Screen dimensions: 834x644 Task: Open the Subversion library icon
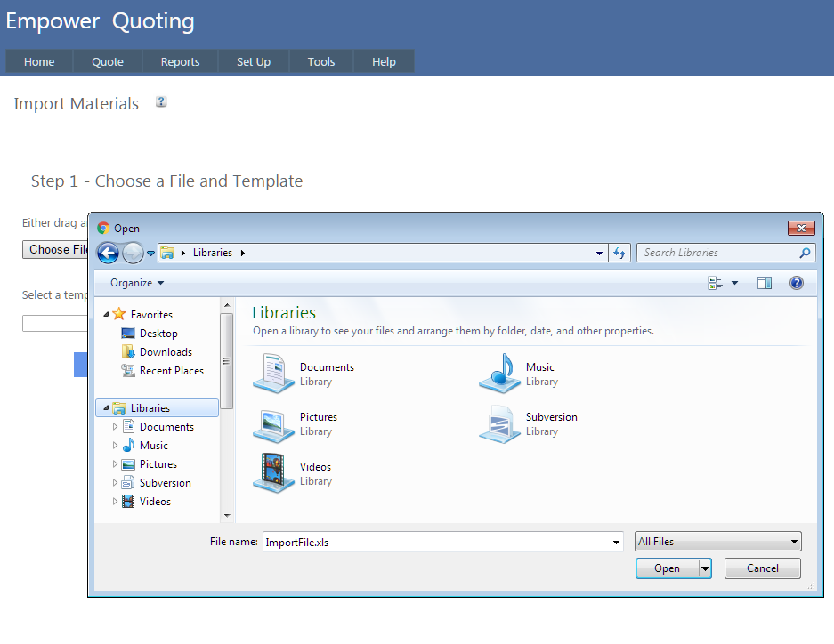tap(499, 423)
